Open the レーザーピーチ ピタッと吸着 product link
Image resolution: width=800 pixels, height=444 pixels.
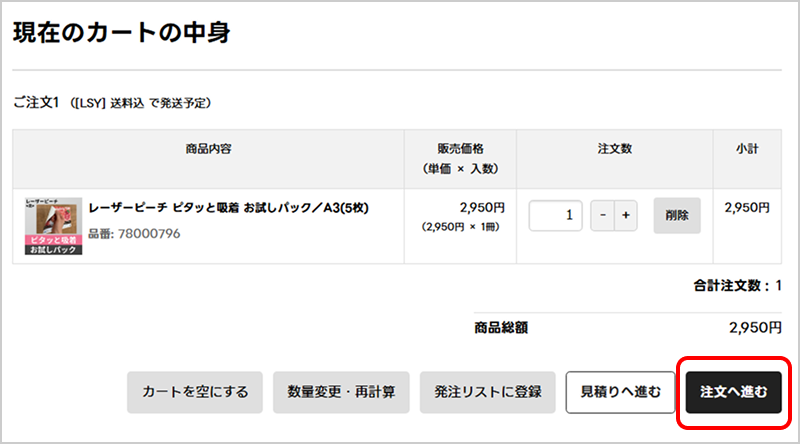(x=229, y=209)
